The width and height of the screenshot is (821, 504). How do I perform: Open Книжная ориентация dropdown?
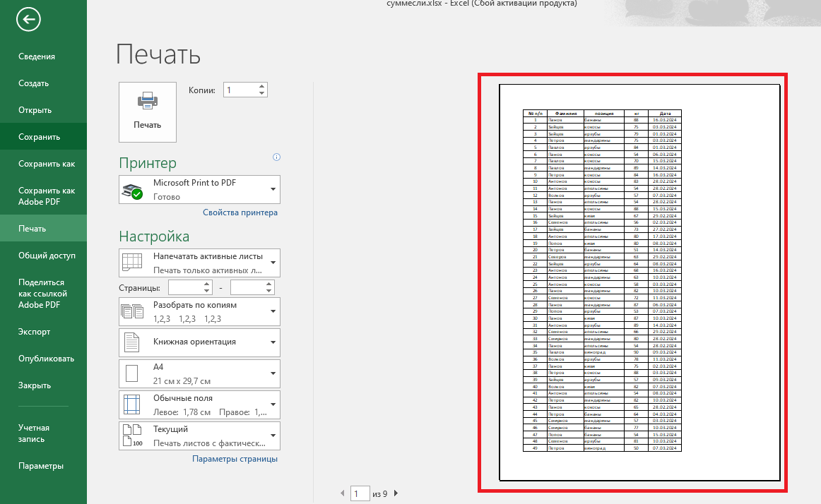(x=199, y=342)
